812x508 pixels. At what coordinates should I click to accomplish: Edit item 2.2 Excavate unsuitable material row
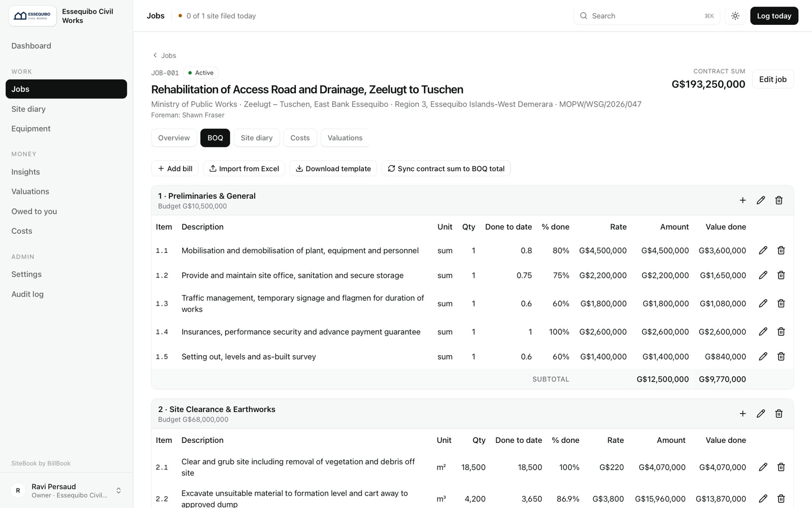point(763,498)
